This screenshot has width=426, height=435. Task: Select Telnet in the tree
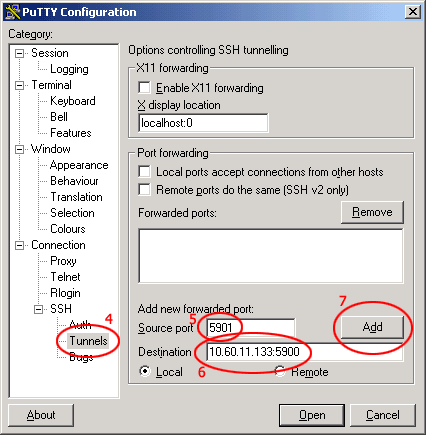tap(65, 277)
